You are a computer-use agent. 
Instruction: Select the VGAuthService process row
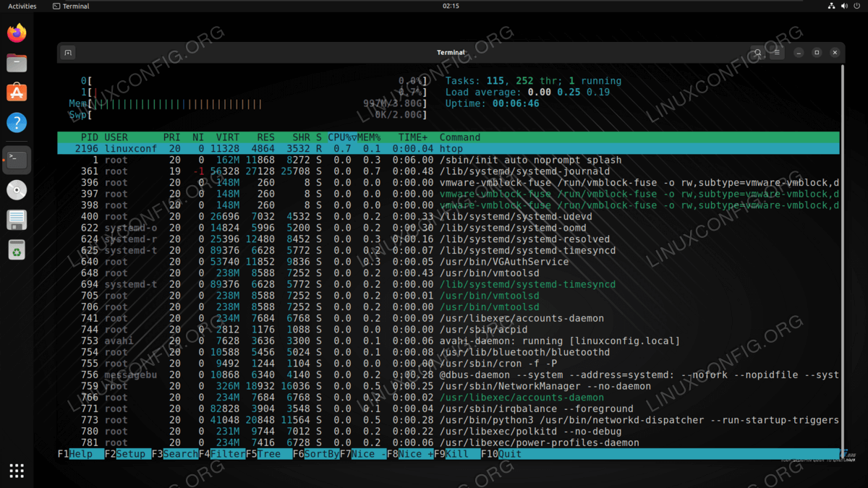point(448,262)
